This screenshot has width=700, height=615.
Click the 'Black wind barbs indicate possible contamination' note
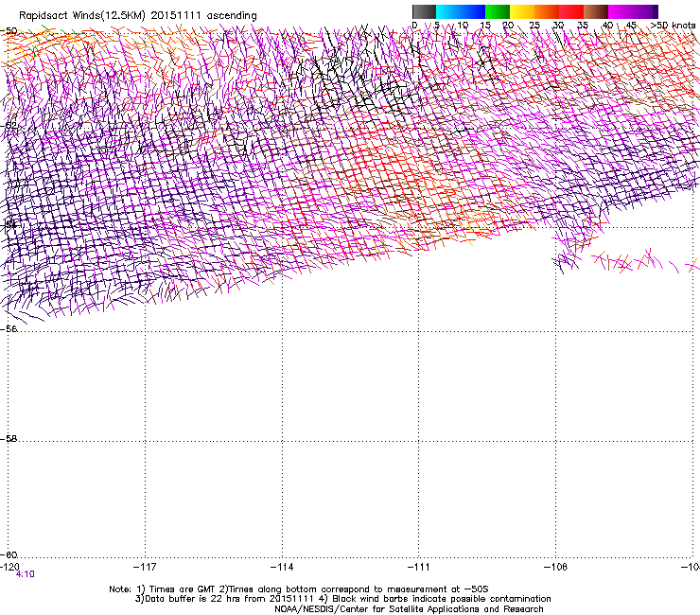442,599
